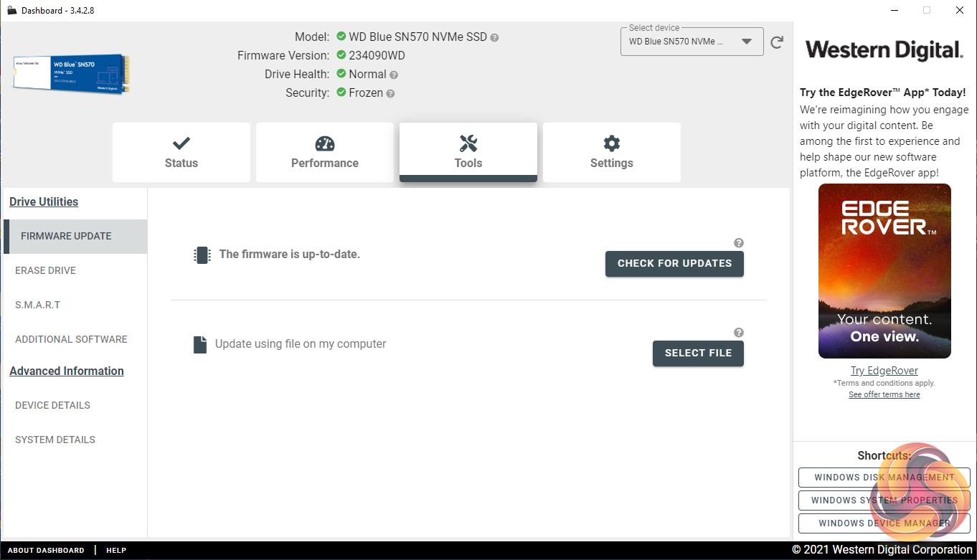
Task: Open the Settings tab
Action: pos(612,152)
